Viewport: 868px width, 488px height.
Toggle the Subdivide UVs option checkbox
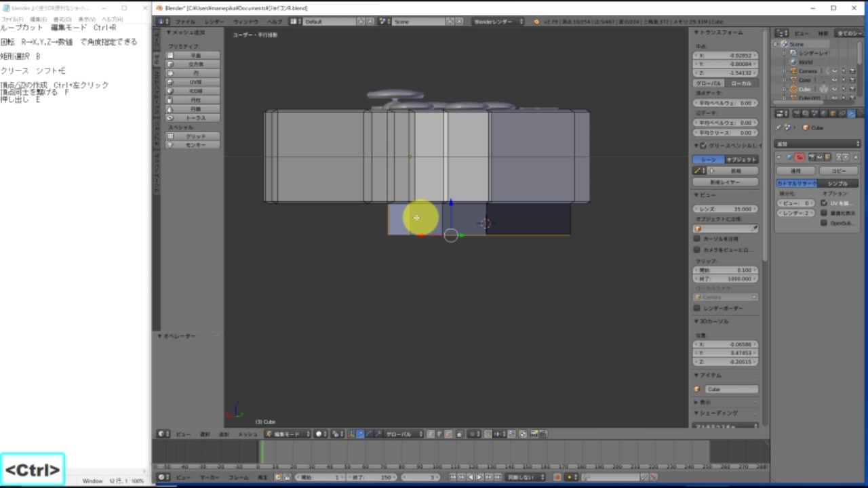point(824,203)
